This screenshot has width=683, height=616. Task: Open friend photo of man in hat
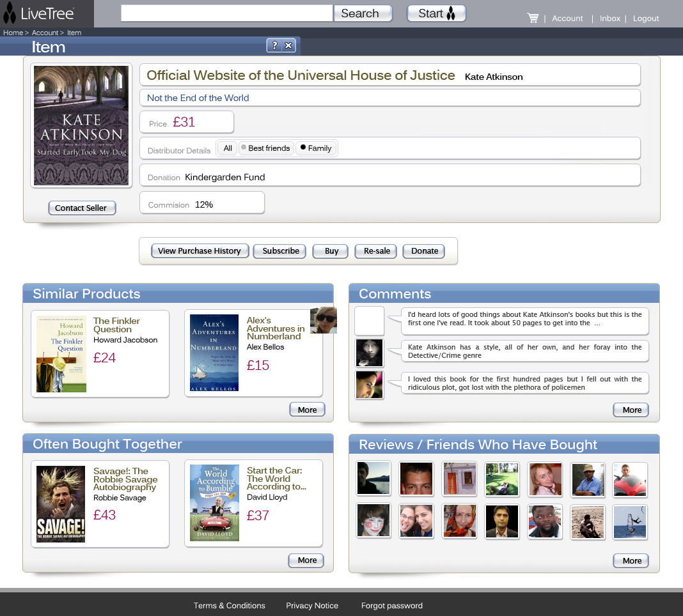pyautogui.click(x=588, y=479)
